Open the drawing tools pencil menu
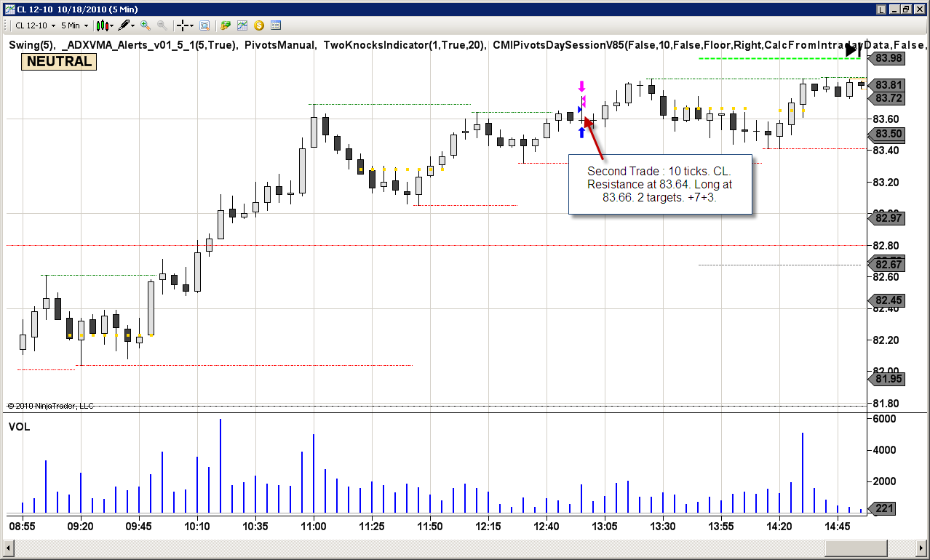Viewport: 930px width, 560px height. [127, 25]
